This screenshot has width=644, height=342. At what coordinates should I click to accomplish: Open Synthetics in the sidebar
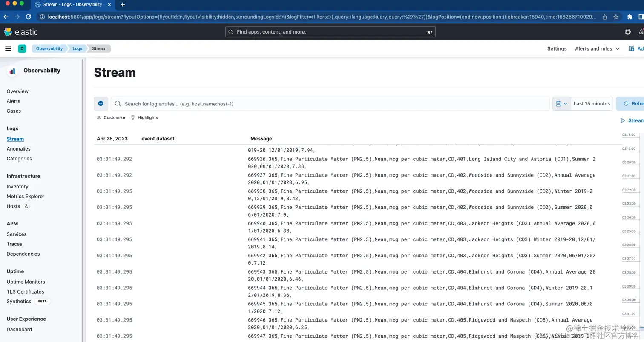pyautogui.click(x=19, y=302)
